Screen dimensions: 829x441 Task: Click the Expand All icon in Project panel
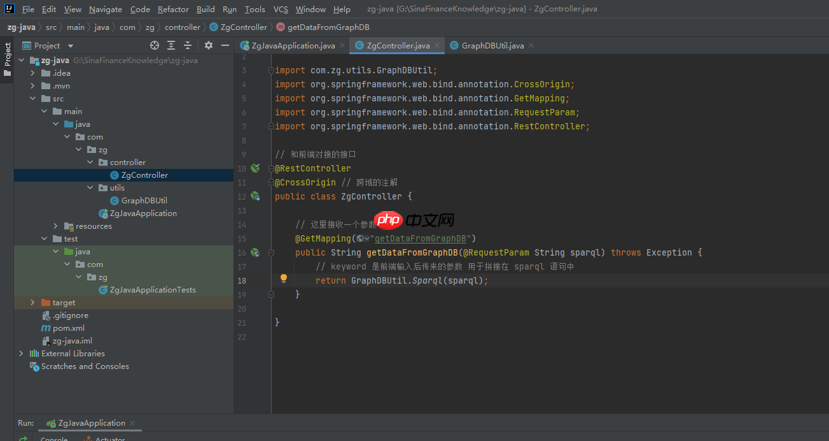171,45
